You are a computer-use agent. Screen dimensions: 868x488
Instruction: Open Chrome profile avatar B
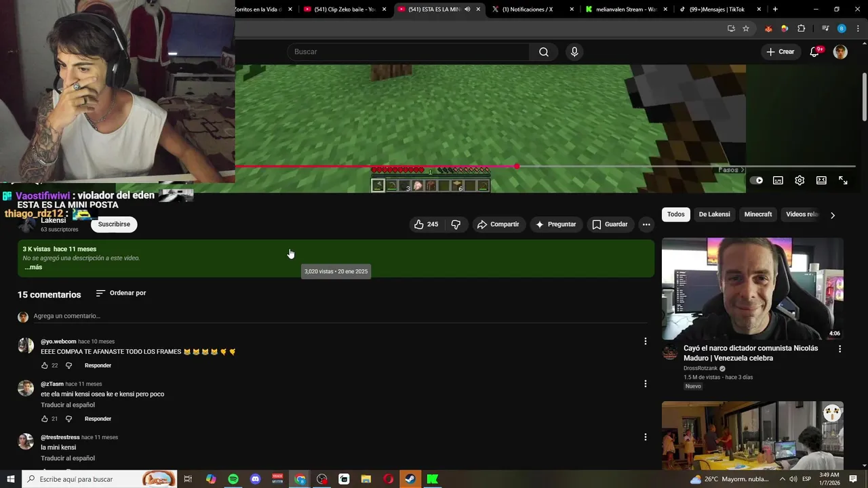(842, 28)
